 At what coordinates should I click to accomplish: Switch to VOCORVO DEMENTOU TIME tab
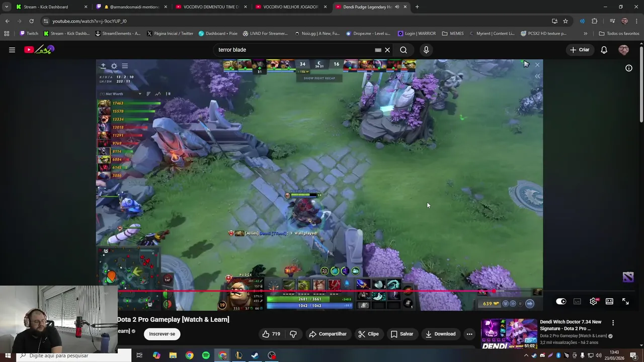[x=212, y=7]
